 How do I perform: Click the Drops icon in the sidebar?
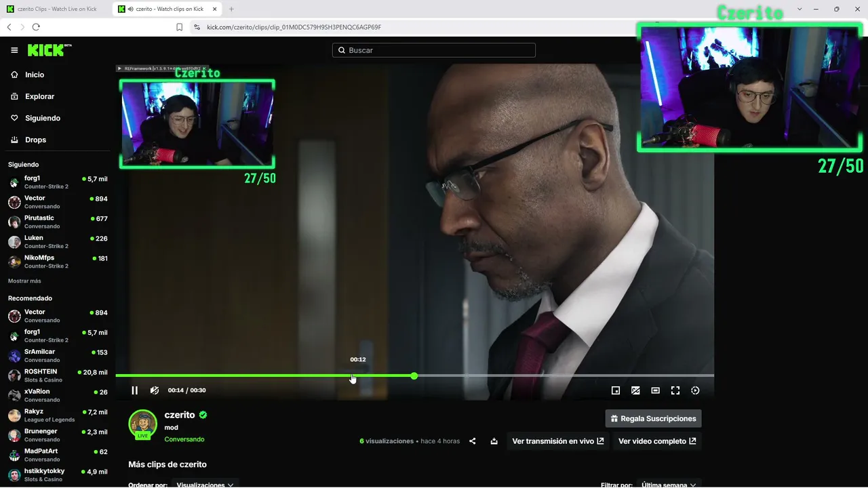[x=15, y=140]
